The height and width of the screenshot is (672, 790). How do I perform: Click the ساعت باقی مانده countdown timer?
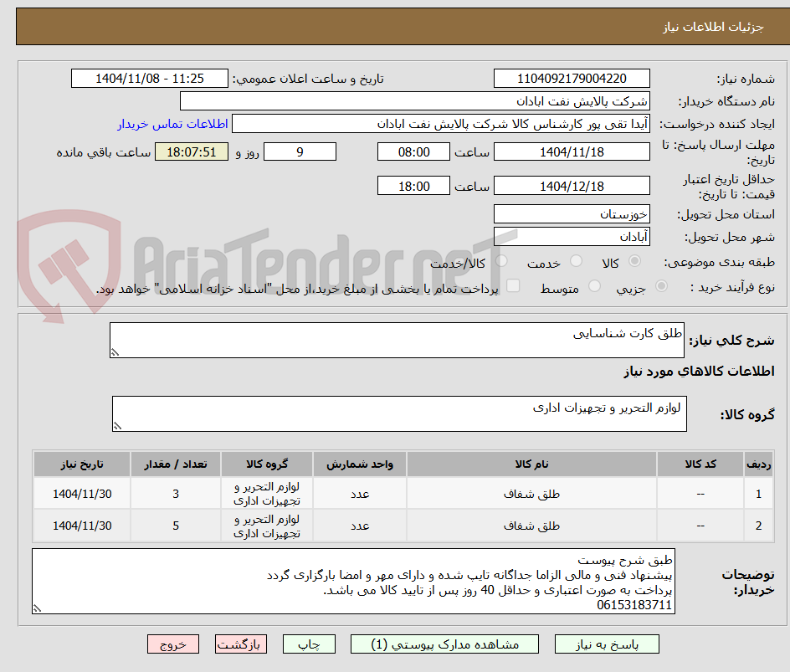pos(192,151)
